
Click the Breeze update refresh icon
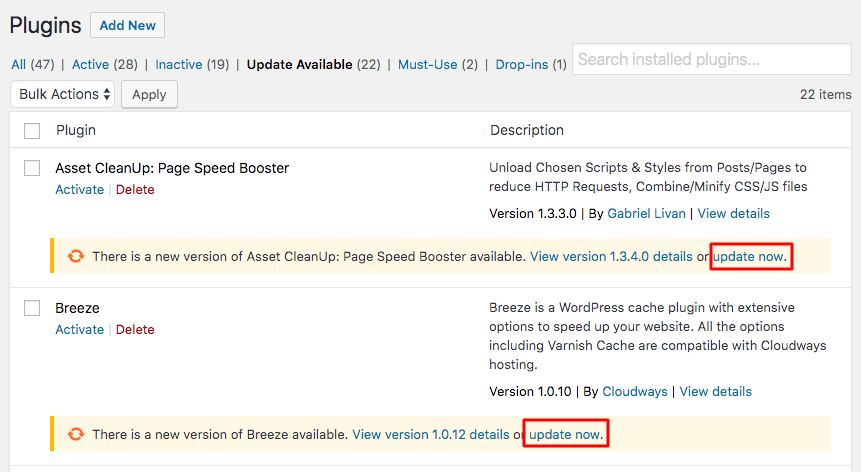76,434
